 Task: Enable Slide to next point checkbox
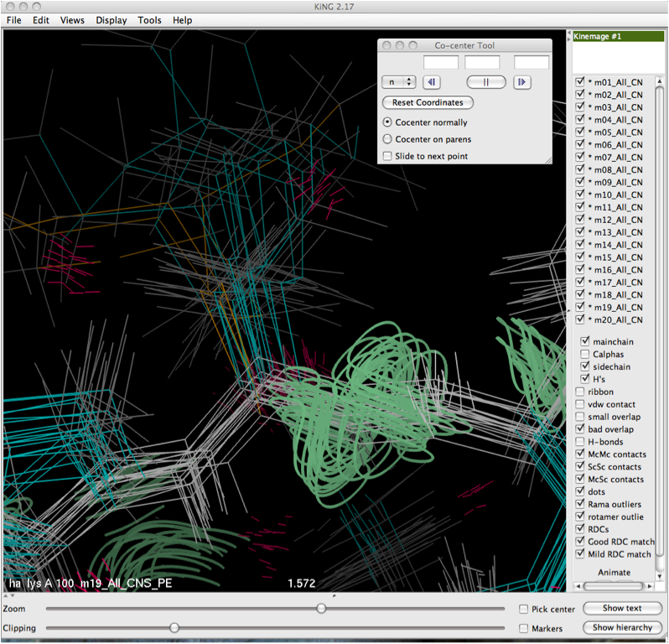click(x=387, y=156)
